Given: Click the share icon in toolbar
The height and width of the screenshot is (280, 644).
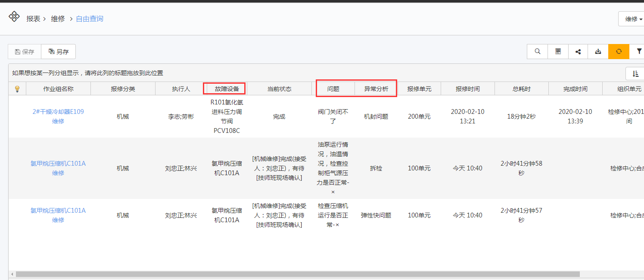Looking at the screenshot, I should pos(578,51).
